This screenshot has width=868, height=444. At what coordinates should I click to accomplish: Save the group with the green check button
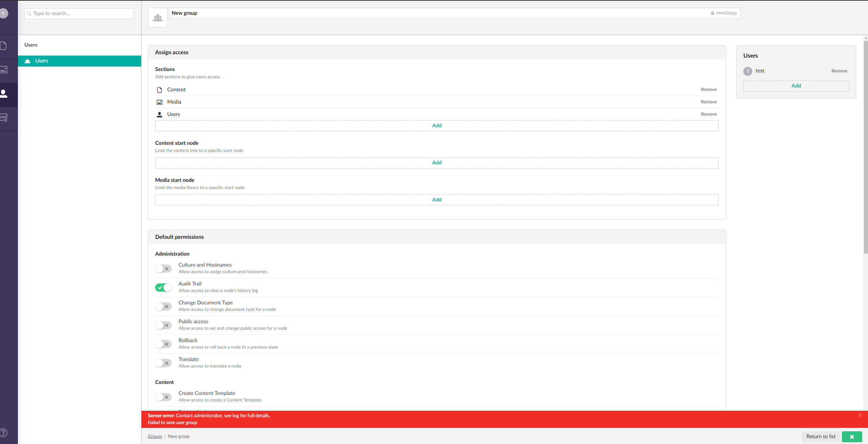point(852,436)
